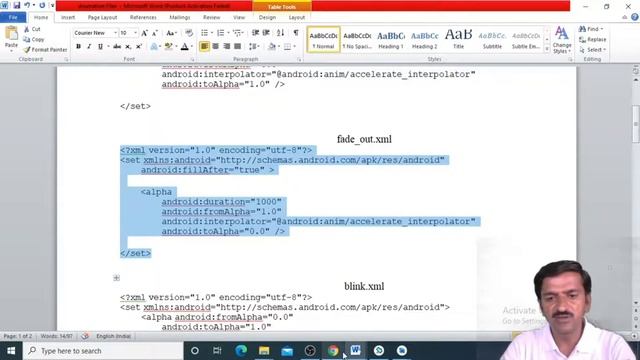Switch to the References tab
The width and height of the screenshot is (640, 360).
tap(143, 18)
